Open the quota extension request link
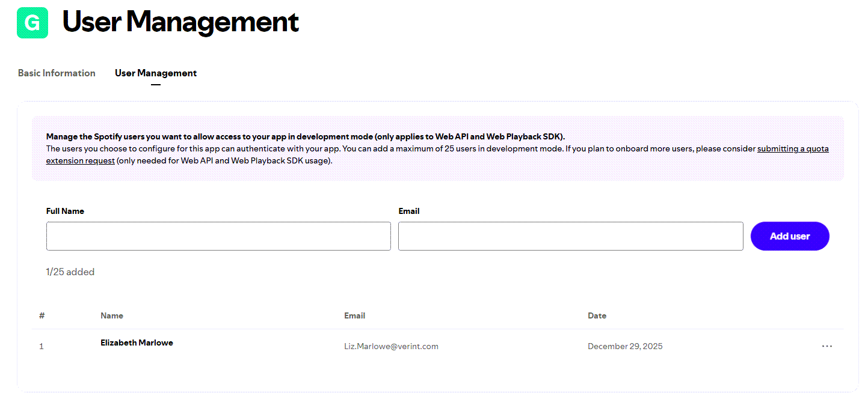868x402 pixels. pyautogui.click(x=793, y=148)
